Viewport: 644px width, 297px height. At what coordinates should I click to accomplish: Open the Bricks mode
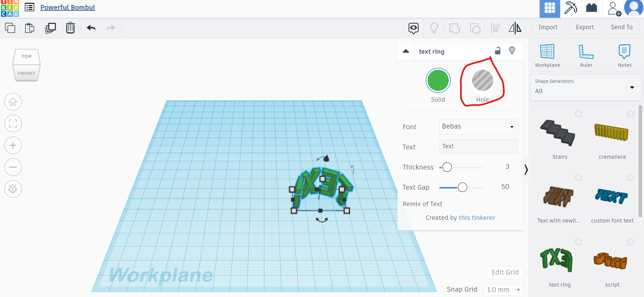[591, 8]
